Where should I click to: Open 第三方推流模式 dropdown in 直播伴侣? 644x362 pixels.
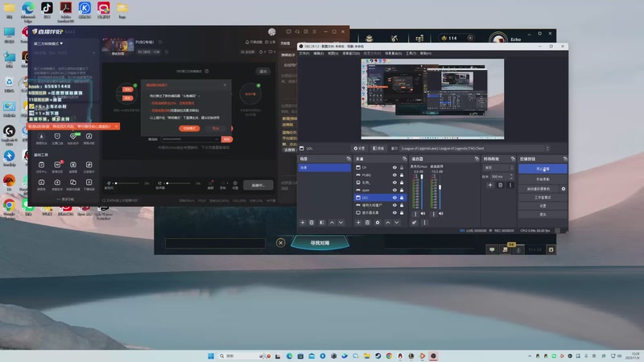(48, 43)
